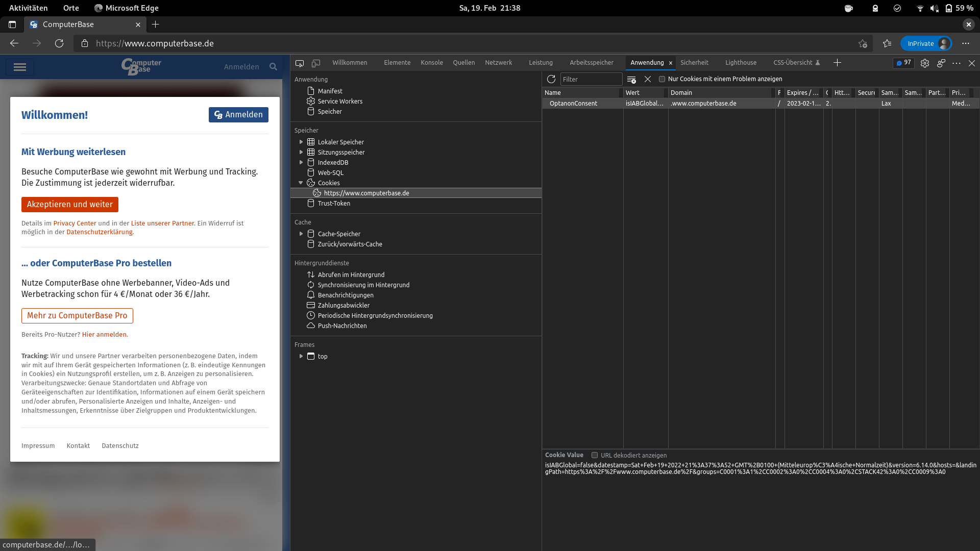Expand Lokaler Speicher tree node

(301, 142)
